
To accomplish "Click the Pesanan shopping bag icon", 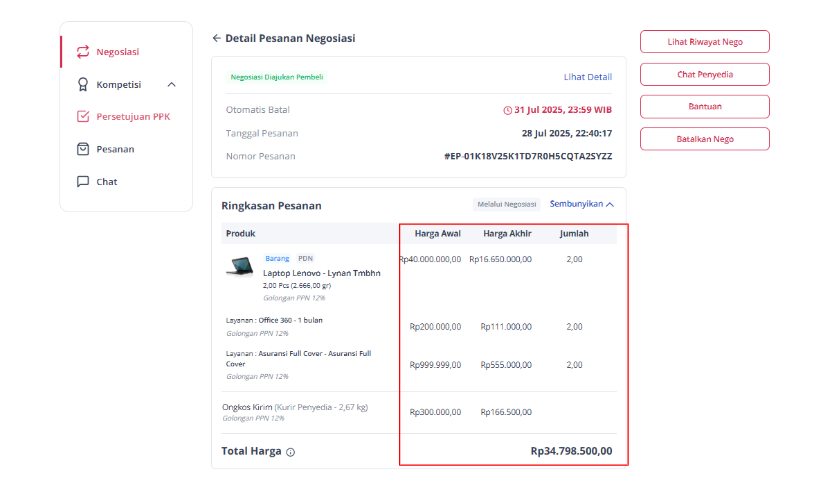I will coord(82,149).
